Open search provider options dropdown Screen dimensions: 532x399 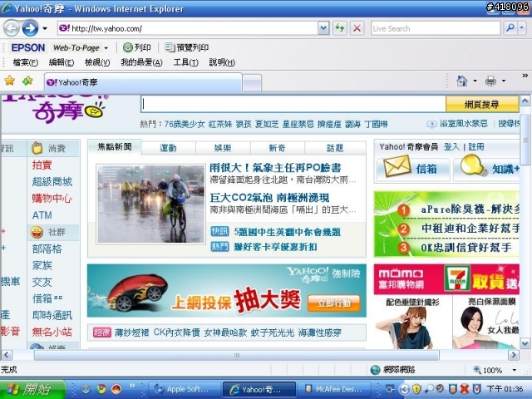522,28
